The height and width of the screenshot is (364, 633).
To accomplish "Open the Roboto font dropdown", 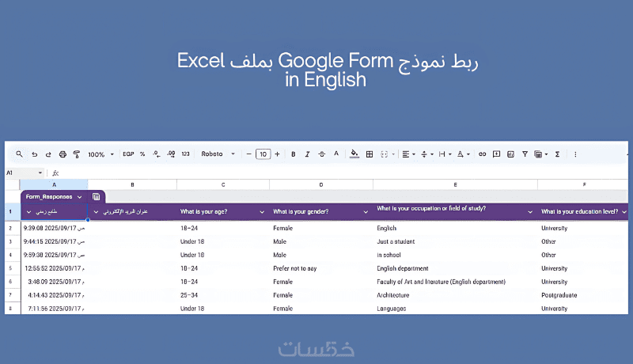I will [x=218, y=154].
